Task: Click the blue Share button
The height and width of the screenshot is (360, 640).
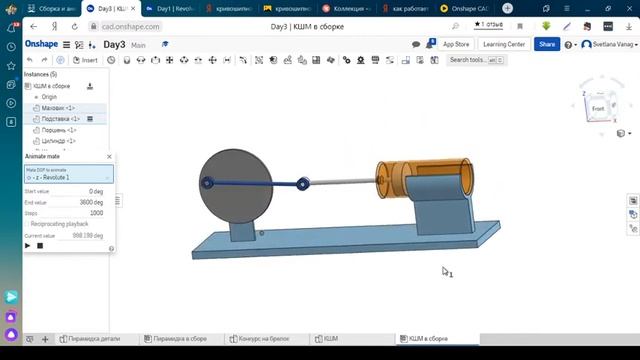Action: [547, 44]
